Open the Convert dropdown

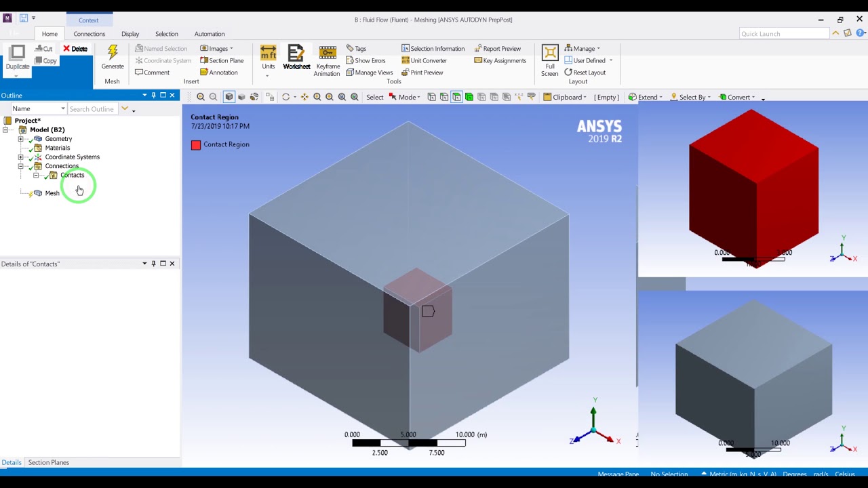(x=736, y=97)
